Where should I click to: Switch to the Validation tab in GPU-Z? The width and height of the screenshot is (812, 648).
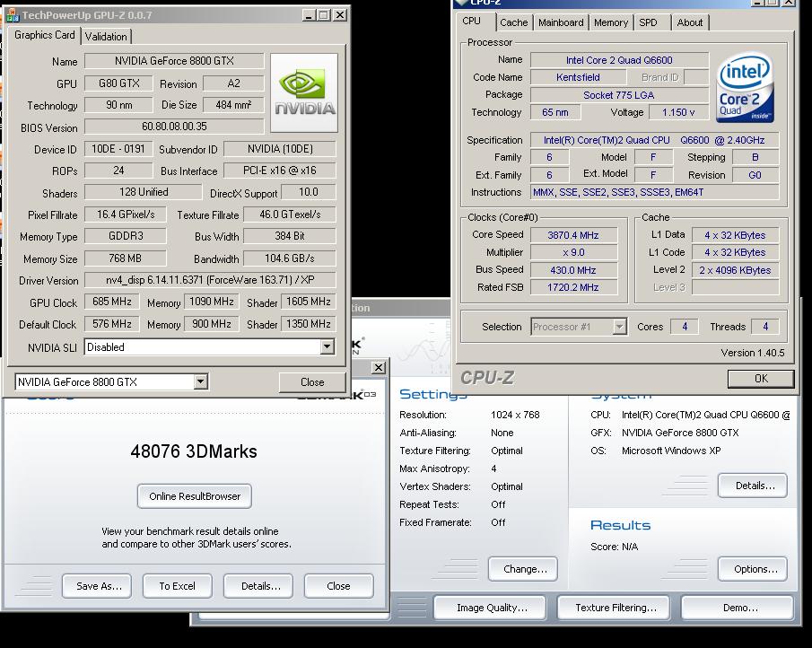click(106, 36)
